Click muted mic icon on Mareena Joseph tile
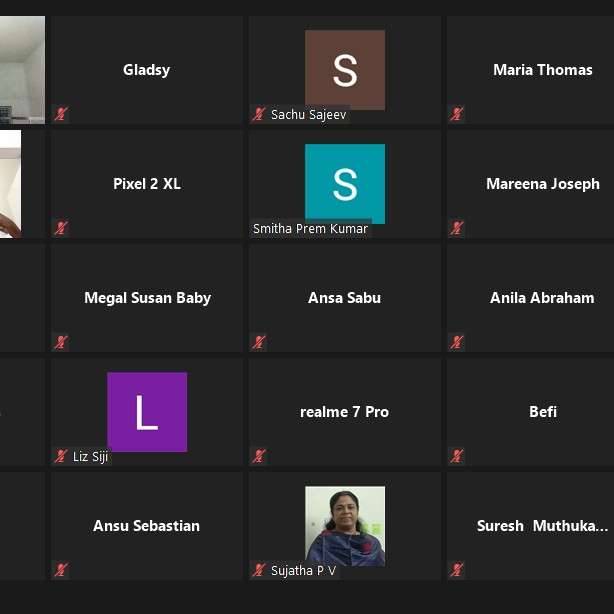This screenshot has width=614, height=614. (x=457, y=228)
